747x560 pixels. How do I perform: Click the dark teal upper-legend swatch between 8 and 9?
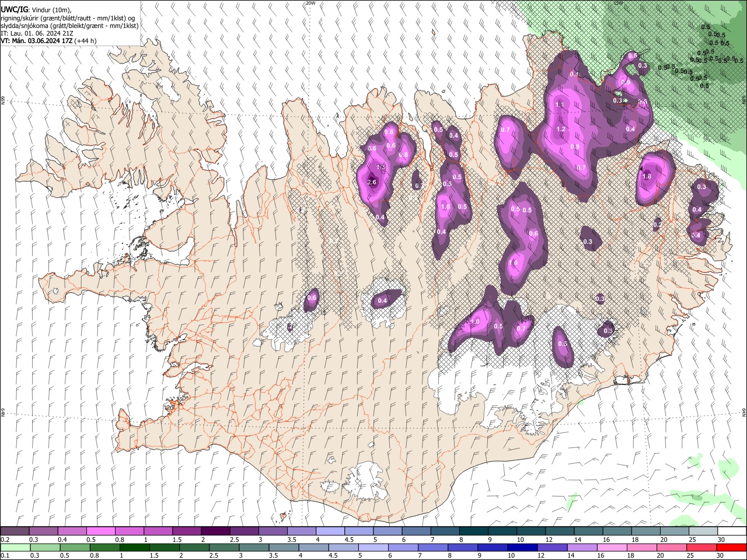[x=474, y=531]
